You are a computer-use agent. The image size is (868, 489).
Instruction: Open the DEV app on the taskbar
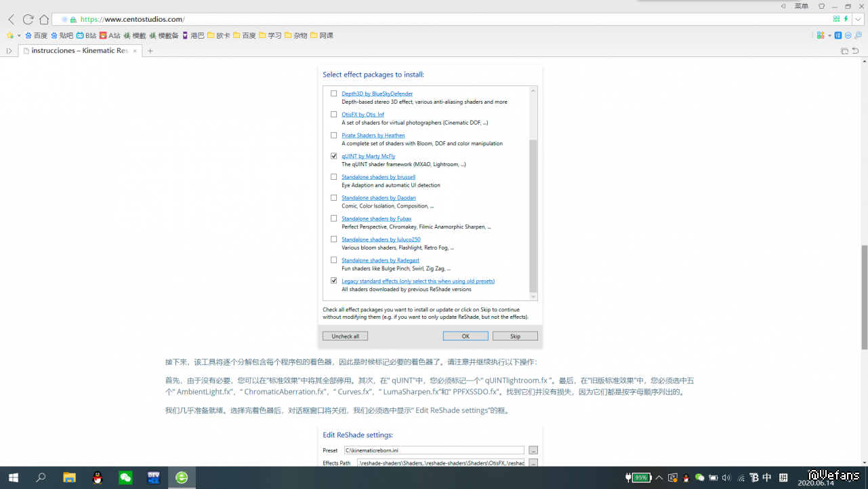154,477
